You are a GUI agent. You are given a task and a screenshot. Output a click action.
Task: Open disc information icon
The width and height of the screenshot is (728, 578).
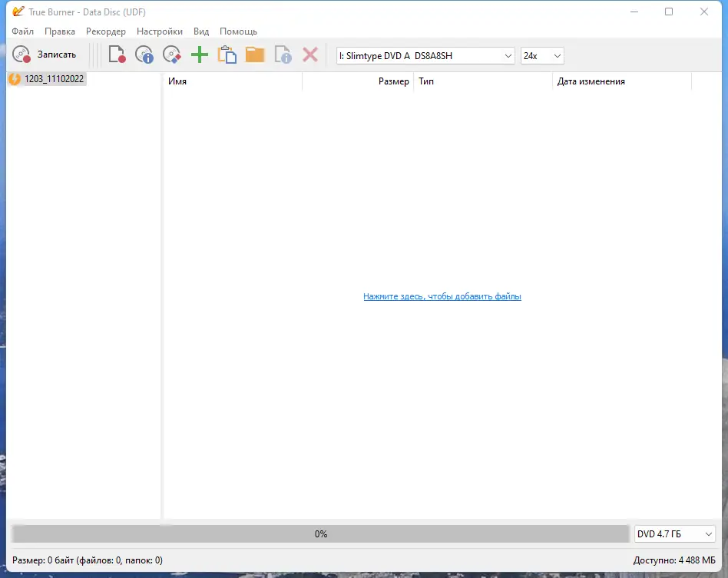[144, 54]
